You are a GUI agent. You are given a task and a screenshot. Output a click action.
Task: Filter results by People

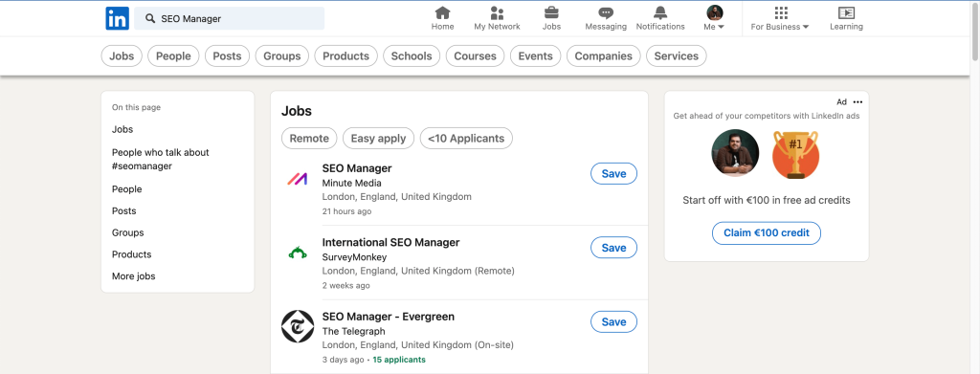coord(173,56)
